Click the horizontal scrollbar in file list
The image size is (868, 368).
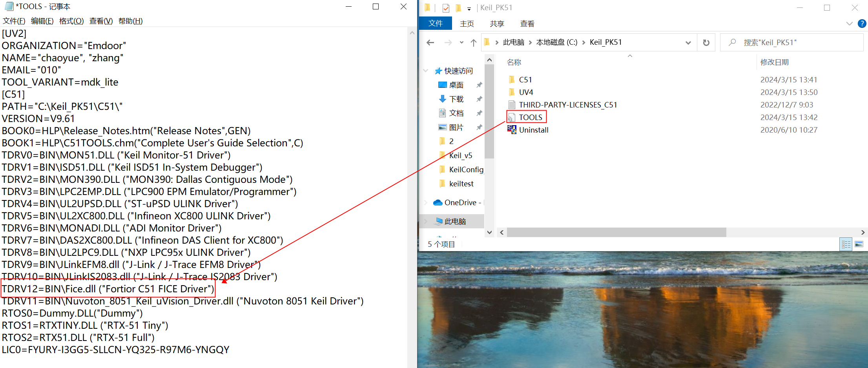[x=616, y=232]
